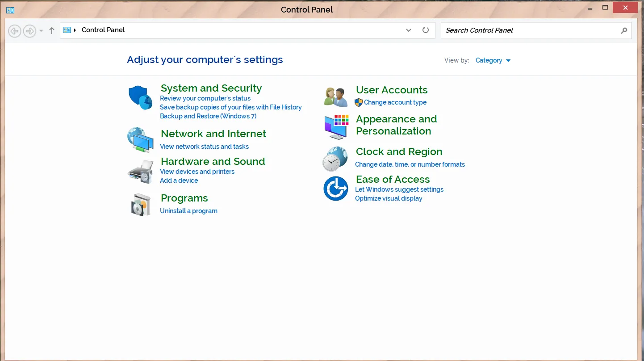Click Control Panel breadcrumb in address bar

pyautogui.click(x=103, y=30)
